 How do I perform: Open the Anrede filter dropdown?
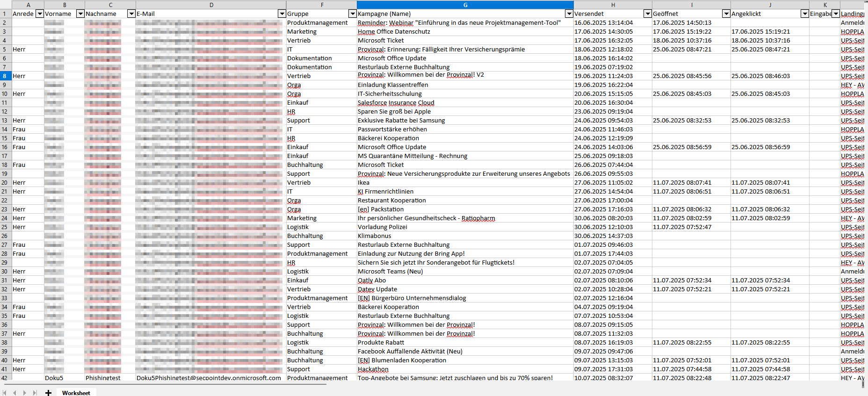[40, 14]
